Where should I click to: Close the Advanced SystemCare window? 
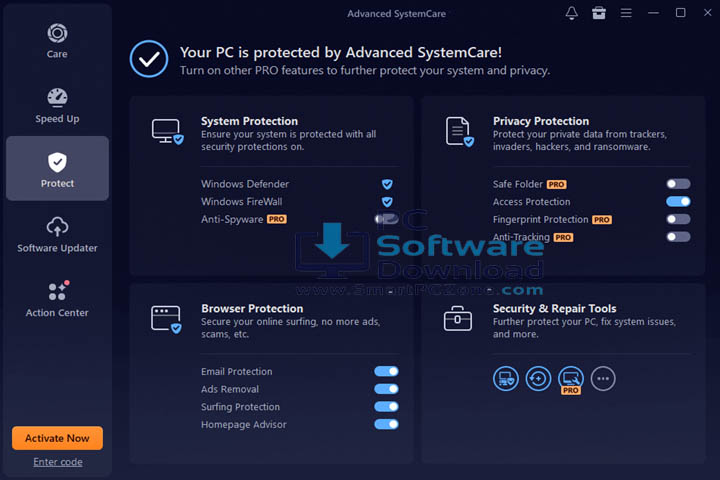tap(708, 13)
